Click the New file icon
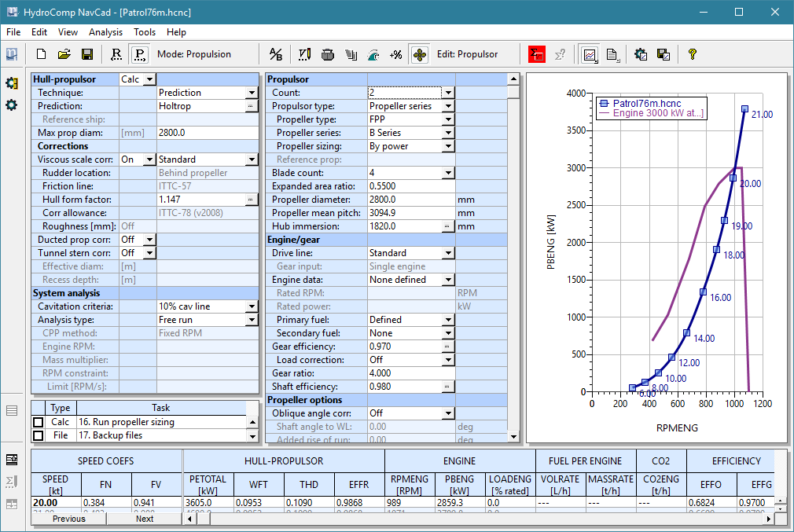 [x=42, y=54]
